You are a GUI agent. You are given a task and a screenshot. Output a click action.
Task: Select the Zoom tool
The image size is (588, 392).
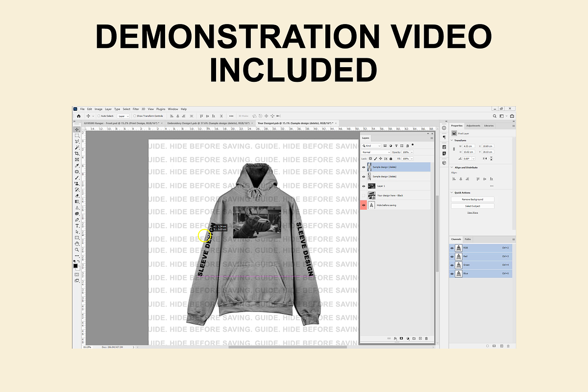pyautogui.click(x=77, y=249)
